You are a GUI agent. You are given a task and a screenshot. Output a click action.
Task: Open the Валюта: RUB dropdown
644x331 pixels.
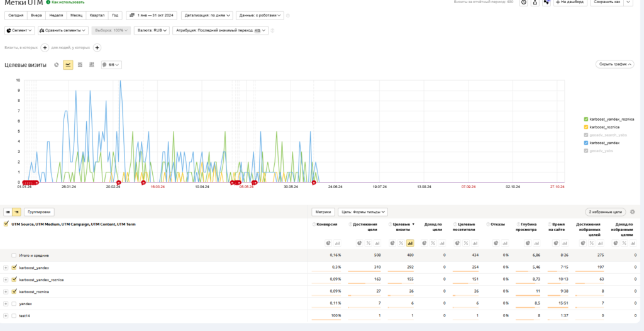point(152,30)
